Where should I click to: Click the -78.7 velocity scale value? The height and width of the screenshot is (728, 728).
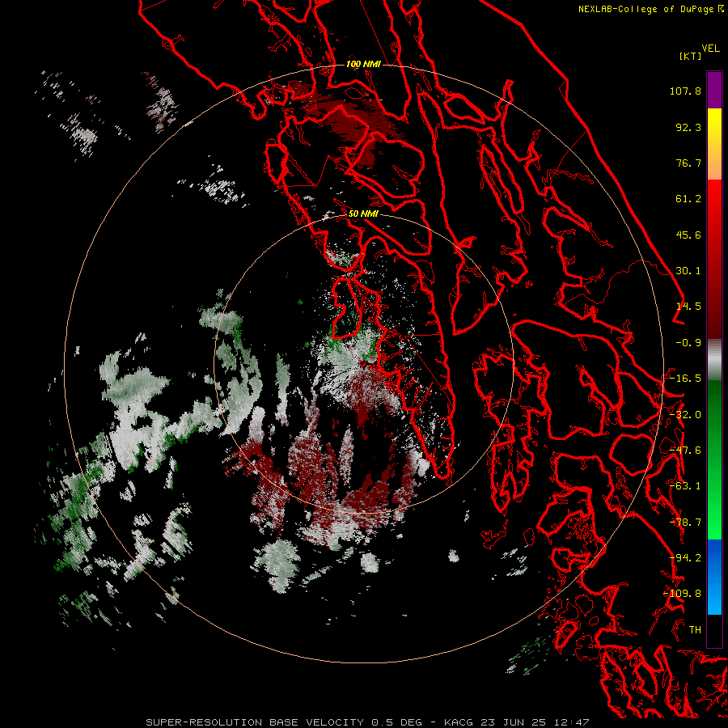[685, 523]
